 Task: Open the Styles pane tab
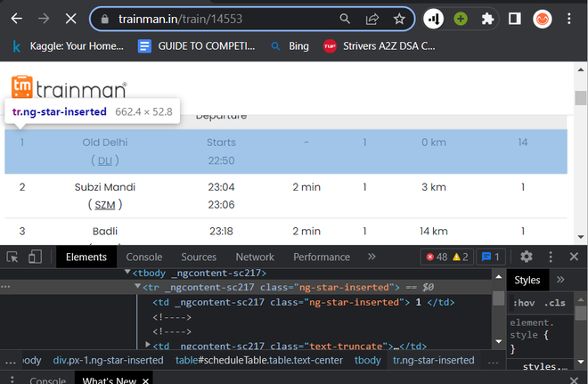527,280
